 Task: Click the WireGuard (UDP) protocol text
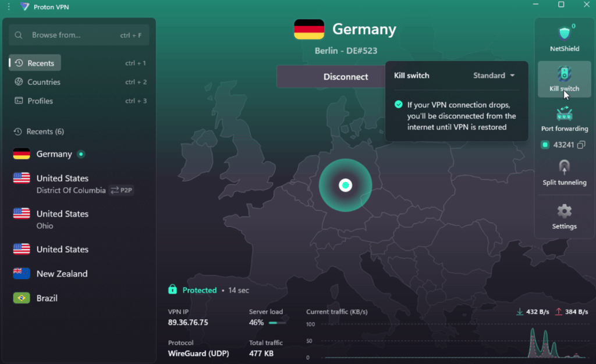(x=198, y=354)
